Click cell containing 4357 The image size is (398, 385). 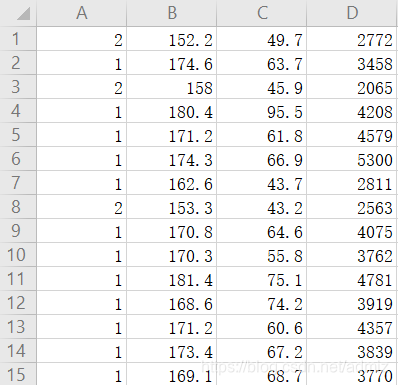point(352,327)
